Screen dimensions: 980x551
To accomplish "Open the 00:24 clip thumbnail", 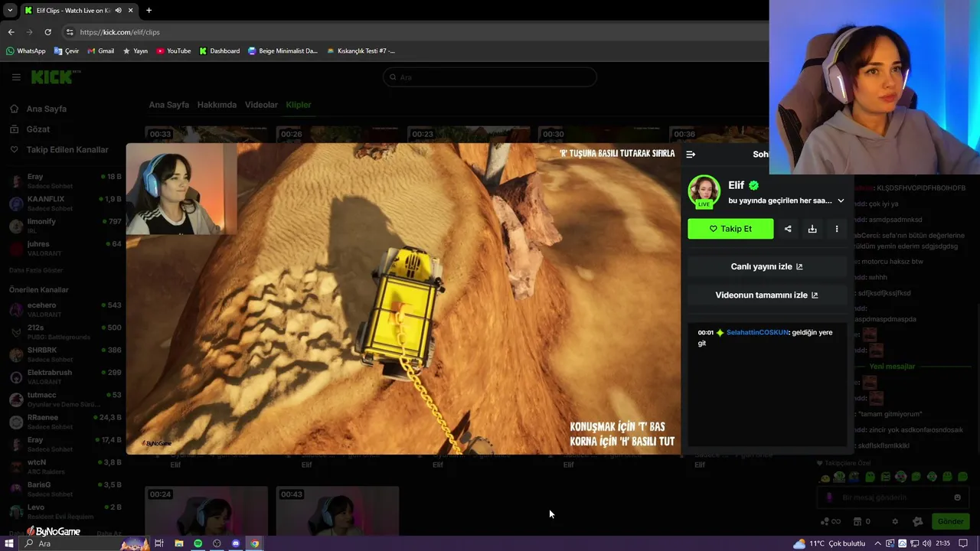I will [x=207, y=510].
